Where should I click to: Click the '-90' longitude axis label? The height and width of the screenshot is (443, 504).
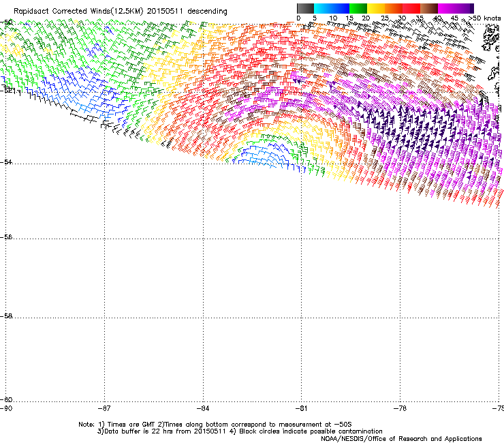pos(6,408)
